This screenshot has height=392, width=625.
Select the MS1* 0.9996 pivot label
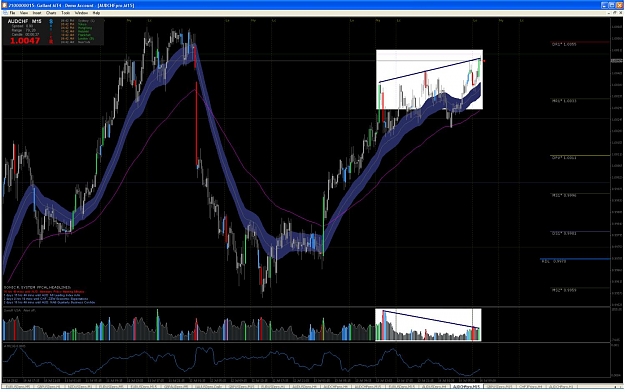click(x=564, y=195)
